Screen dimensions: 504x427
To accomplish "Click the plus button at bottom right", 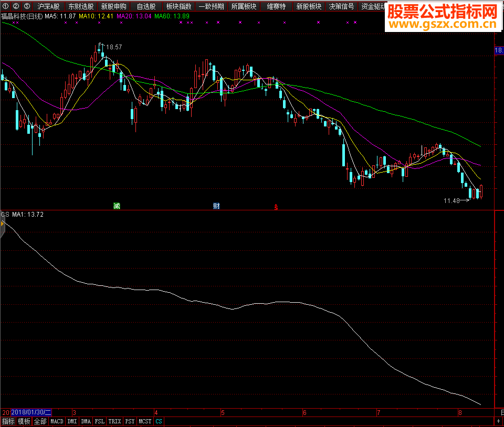I will 498,421.
